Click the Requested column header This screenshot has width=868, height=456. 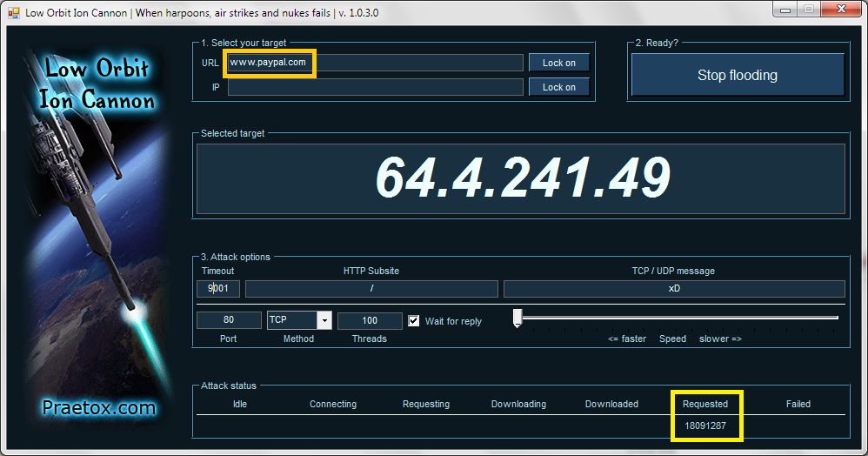pyautogui.click(x=705, y=404)
